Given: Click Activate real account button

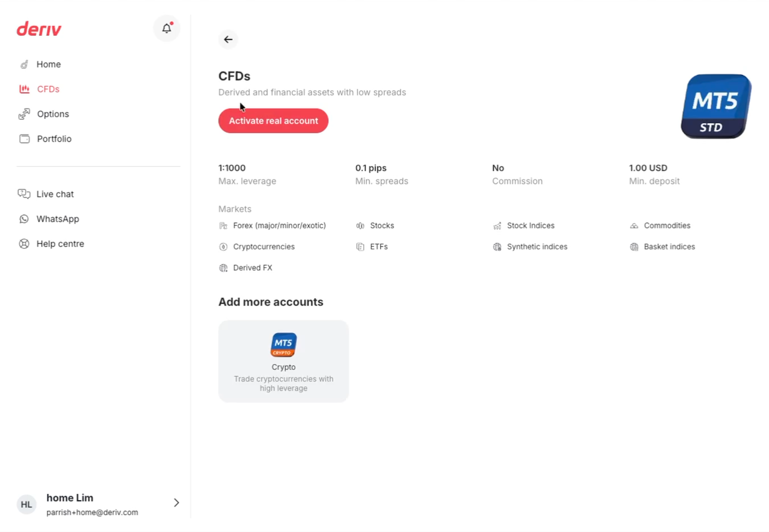Looking at the screenshot, I should [x=273, y=121].
